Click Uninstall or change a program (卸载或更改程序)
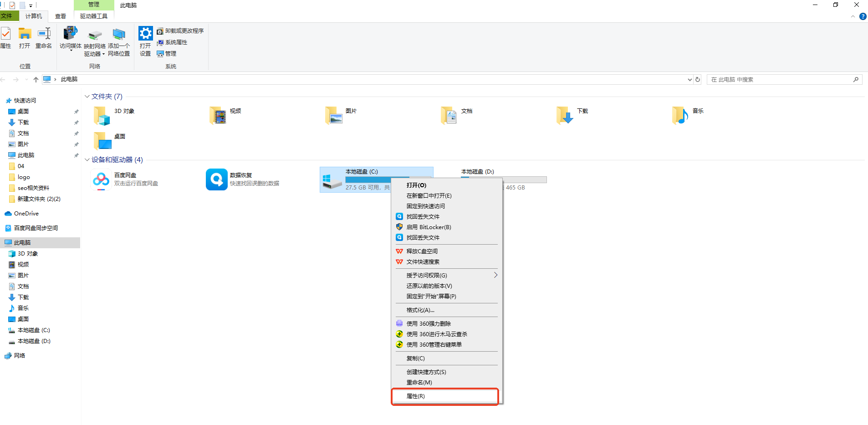Screen dimensions: 868x425 [180, 31]
